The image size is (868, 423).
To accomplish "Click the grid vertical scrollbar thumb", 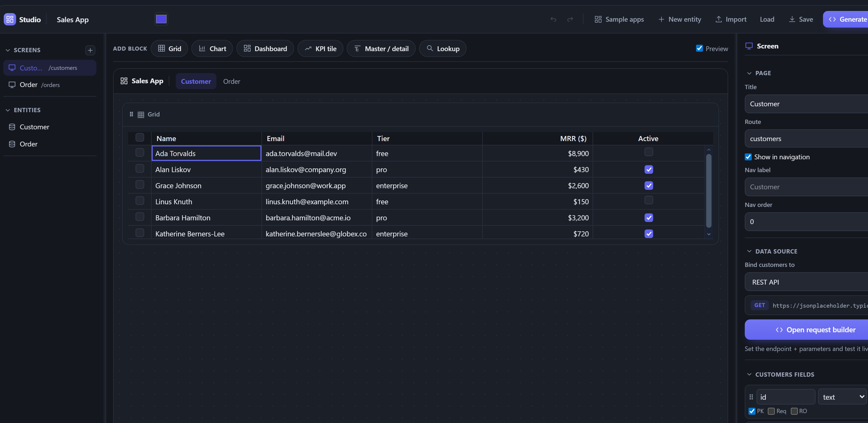I will pyautogui.click(x=709, y=191).
